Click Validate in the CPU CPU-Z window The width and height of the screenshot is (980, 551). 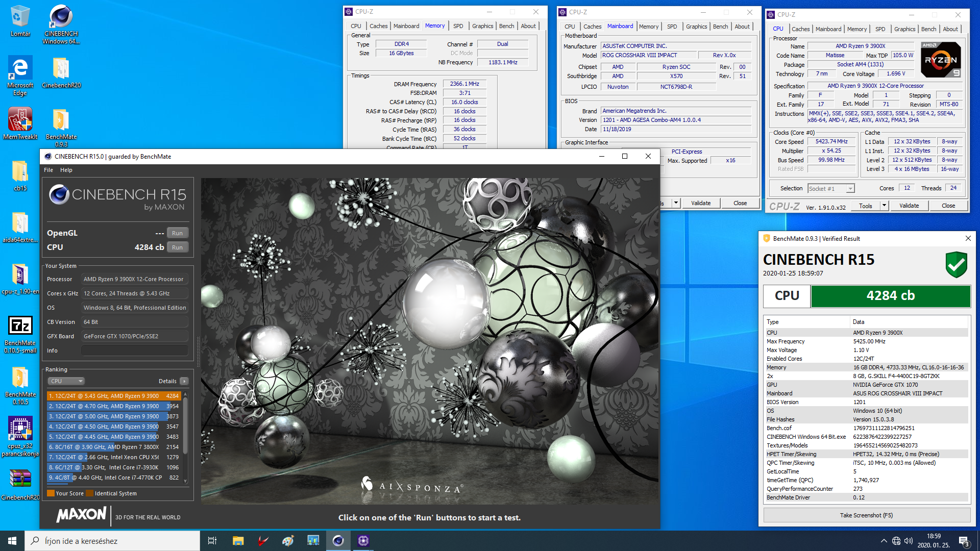click(x=909, y=206)
